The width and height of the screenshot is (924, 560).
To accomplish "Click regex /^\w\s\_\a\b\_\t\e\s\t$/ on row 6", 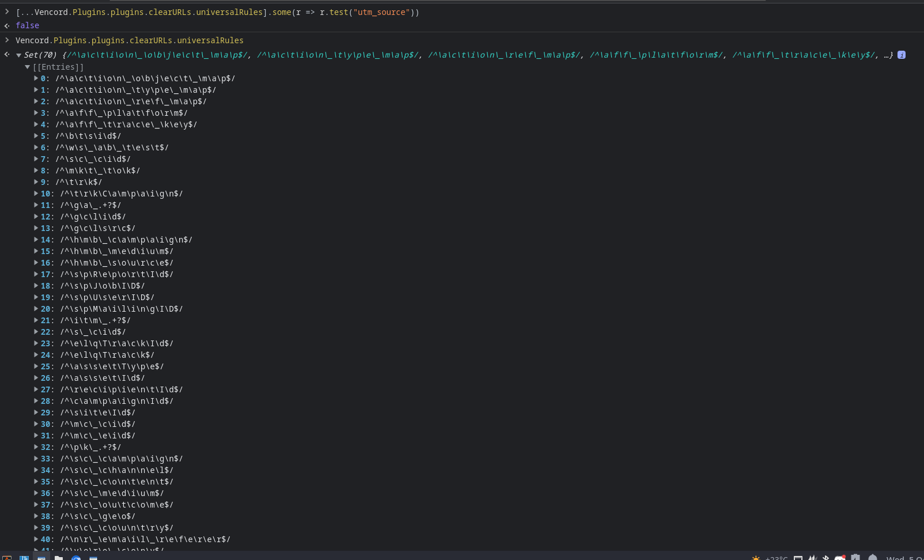I will click(x=112, y=147).
